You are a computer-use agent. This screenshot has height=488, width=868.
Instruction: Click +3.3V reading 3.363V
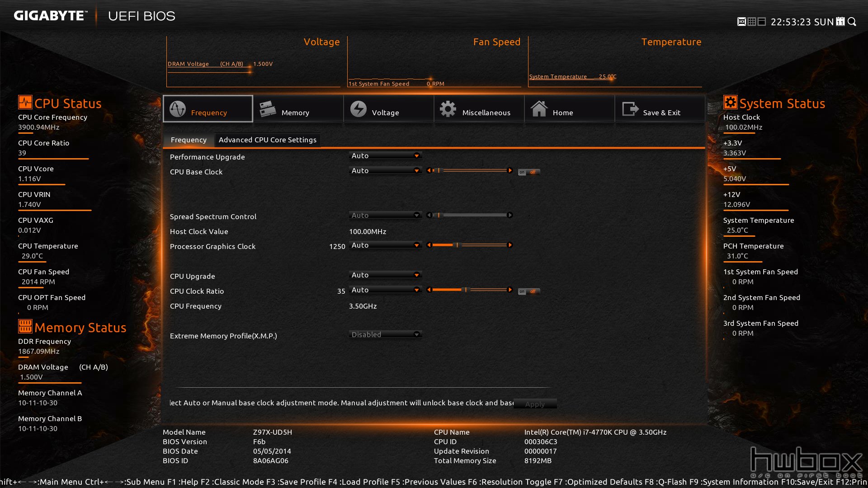tap(735, 153)
